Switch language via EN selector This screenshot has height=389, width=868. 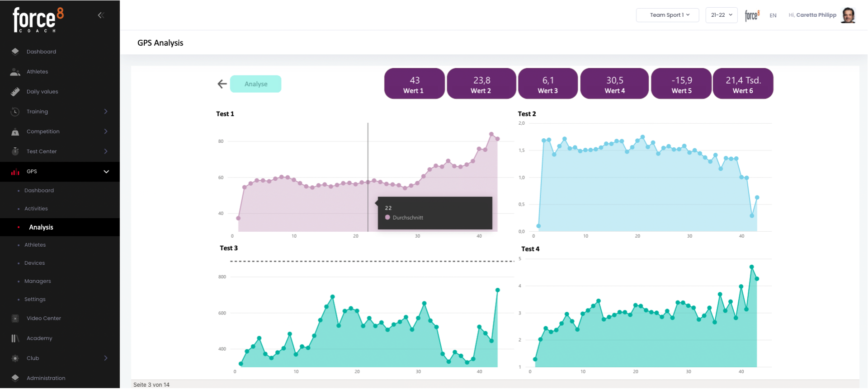(773, 15)
